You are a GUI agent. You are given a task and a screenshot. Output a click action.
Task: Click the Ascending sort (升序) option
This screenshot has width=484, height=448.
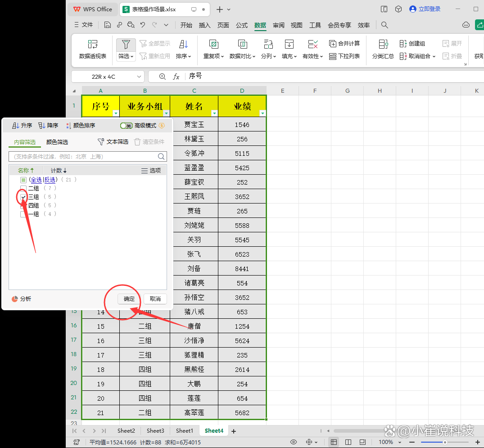tap(22, 126)
